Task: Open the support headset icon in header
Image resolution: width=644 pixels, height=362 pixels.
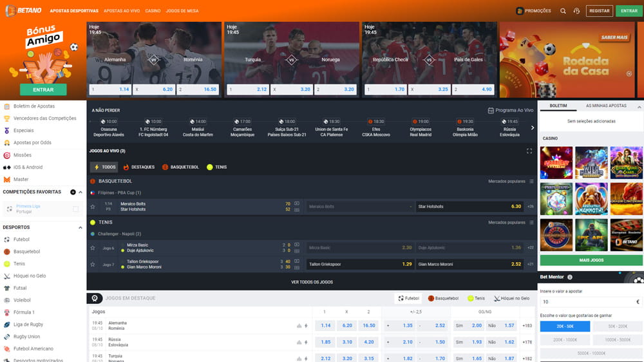Action: coord(576,11)
